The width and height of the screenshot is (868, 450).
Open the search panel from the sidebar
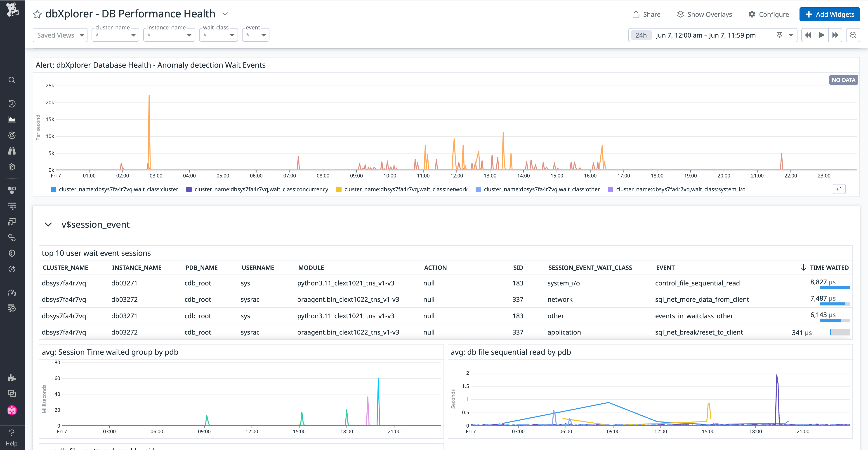[x=12, y=80]
